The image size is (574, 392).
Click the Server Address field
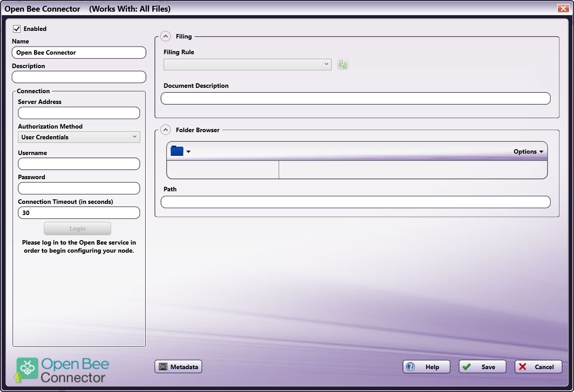pyautogui.click(x=79, y=113)
